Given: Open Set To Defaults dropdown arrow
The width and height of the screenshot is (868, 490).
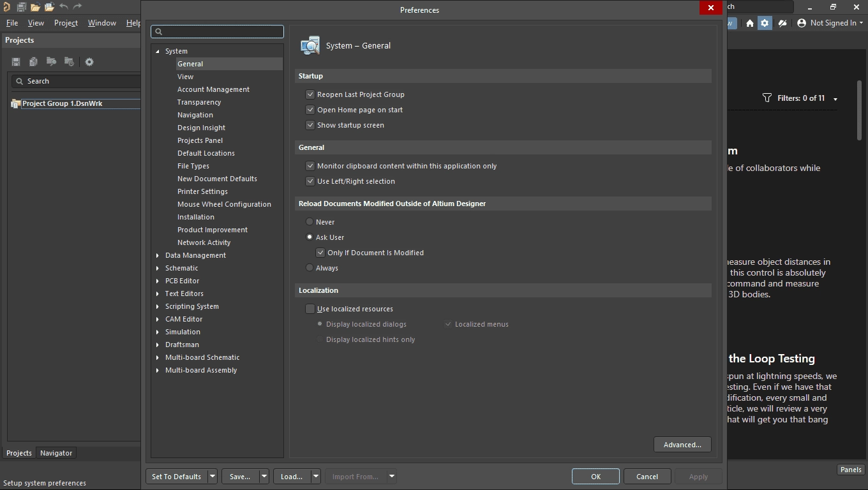Looking at the screenshot, I should pos(213,477).
